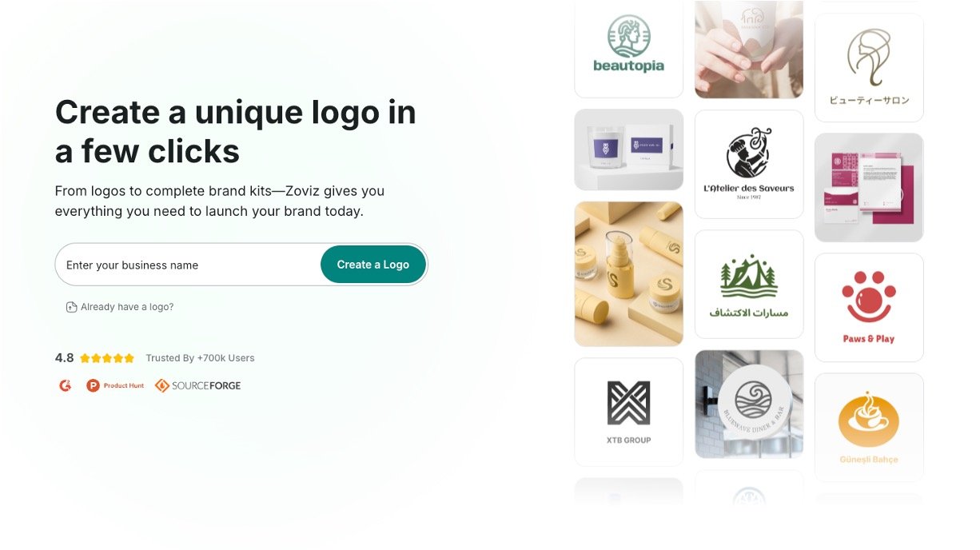This screenshot has height=550, width=980.
Task: Focus the business name input field
Action: [189, 265]
